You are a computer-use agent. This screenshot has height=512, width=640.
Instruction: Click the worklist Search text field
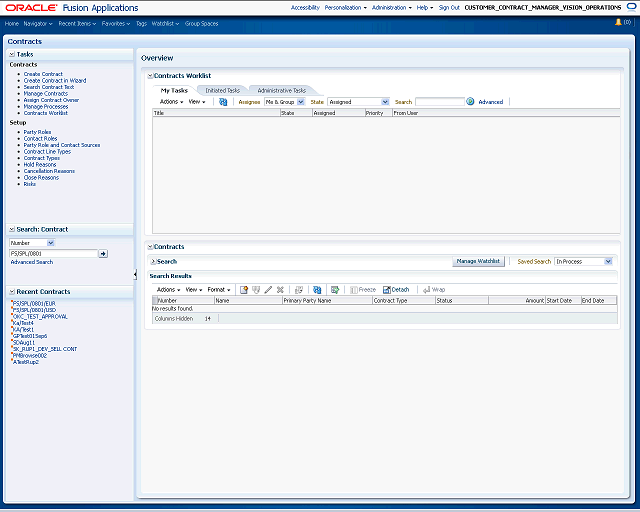point(440,102)
